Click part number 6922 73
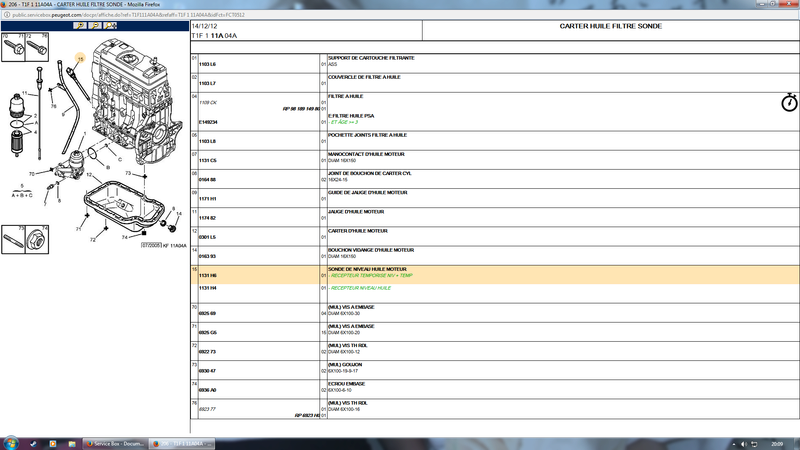The height and width of the screenshot is (450, 800). [x=207, y=352]
